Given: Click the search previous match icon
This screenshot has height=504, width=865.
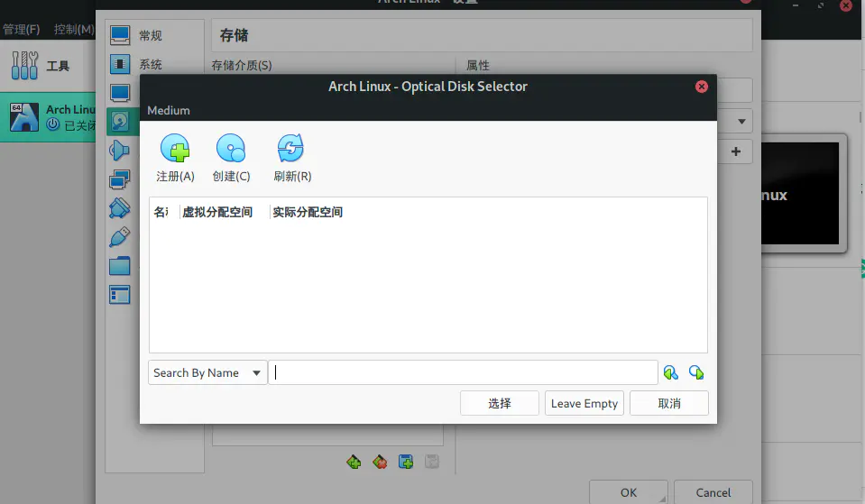Looking at the screenshot, I should point(671,372).
